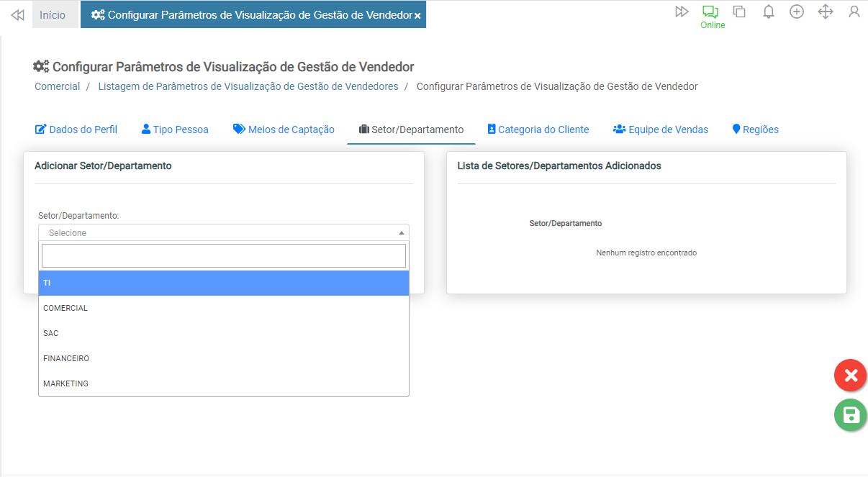
Task: Click the duplicate windows icon
Action: pyautogui.click(x=739, y=12)
